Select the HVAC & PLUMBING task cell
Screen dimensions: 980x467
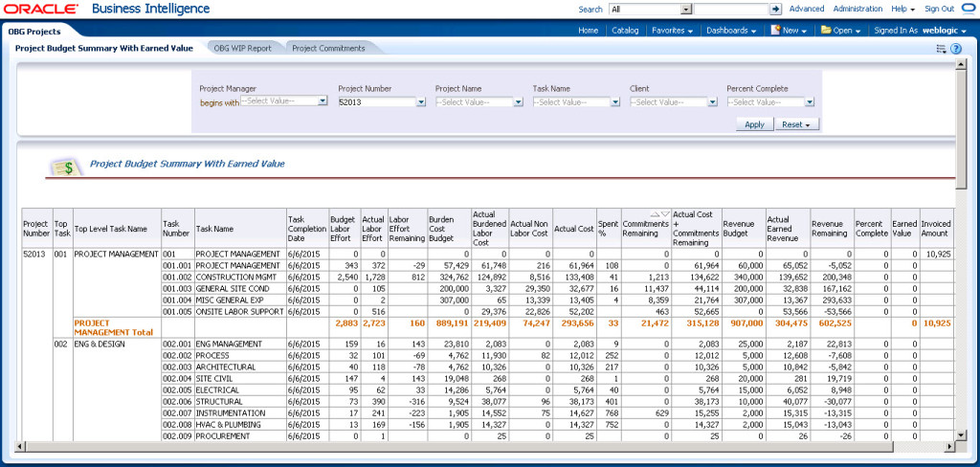point(240,425)
